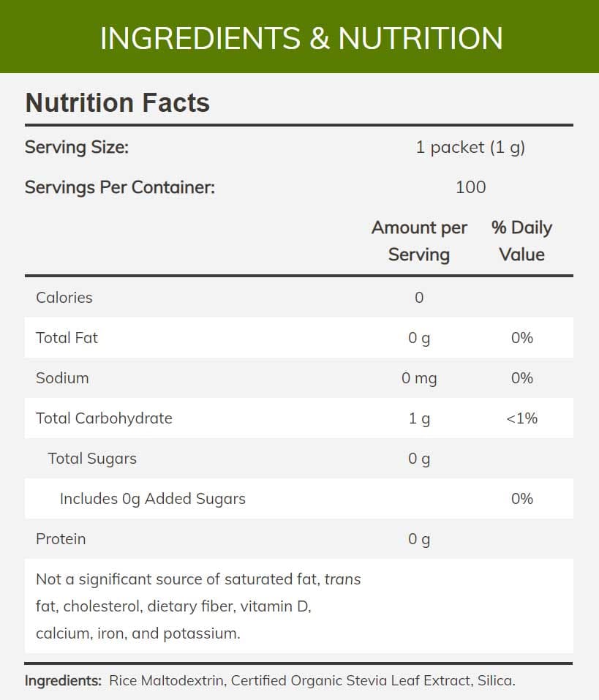Click the Protein row label
The width and height of the screenshot is (599, 700).
(x=61, y=539)
